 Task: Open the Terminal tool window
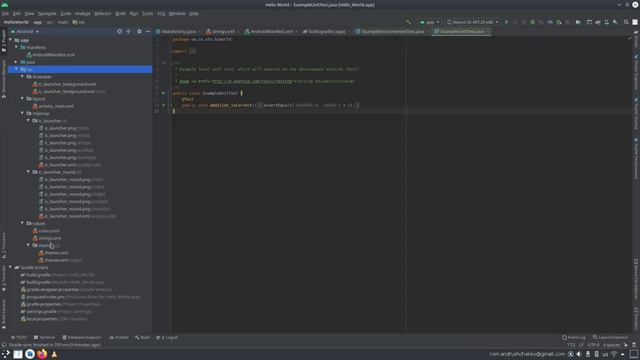44,338
